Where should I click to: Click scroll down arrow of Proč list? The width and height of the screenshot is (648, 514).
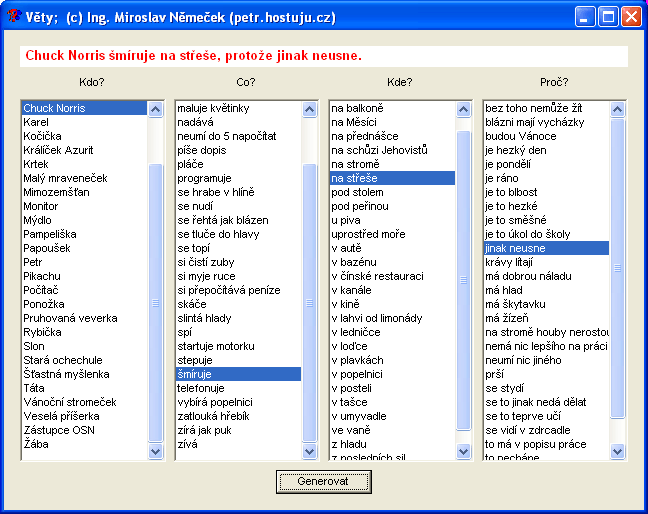[617, 451]
